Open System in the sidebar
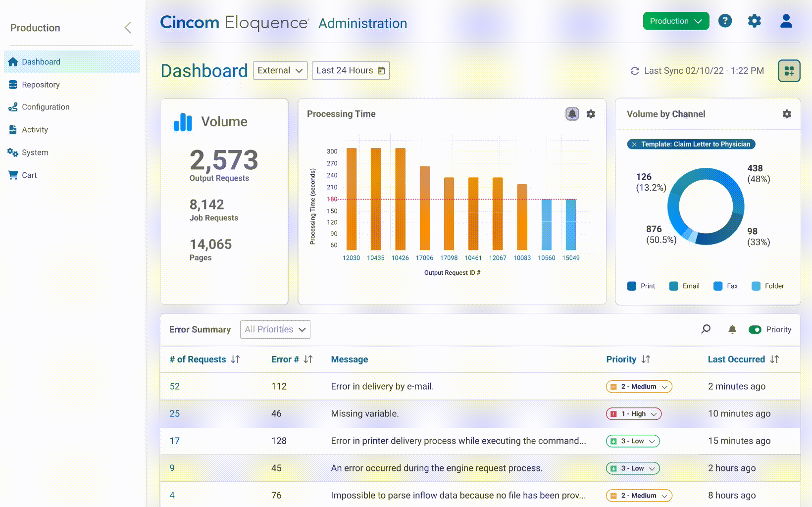The width and height of the screenshot is (812, 507). pos(35,152)
